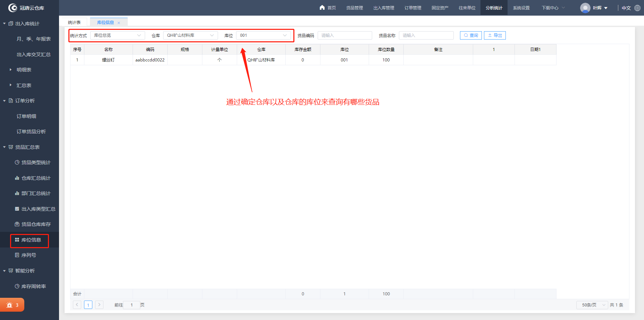
Task: Click the 导出 export button
Action: click(x=495, y=35)
